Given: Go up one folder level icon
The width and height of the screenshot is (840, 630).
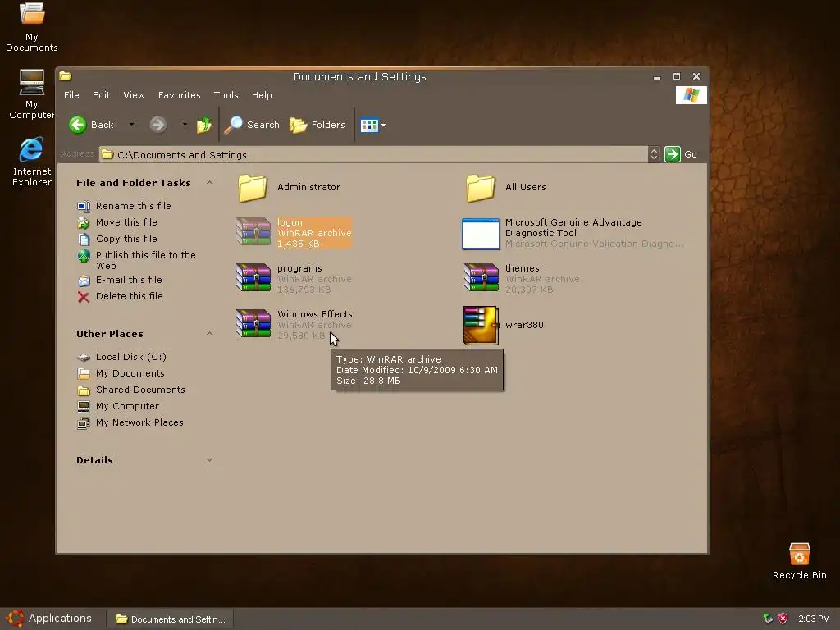Looking at the screenshot, I should pos(203,125).
